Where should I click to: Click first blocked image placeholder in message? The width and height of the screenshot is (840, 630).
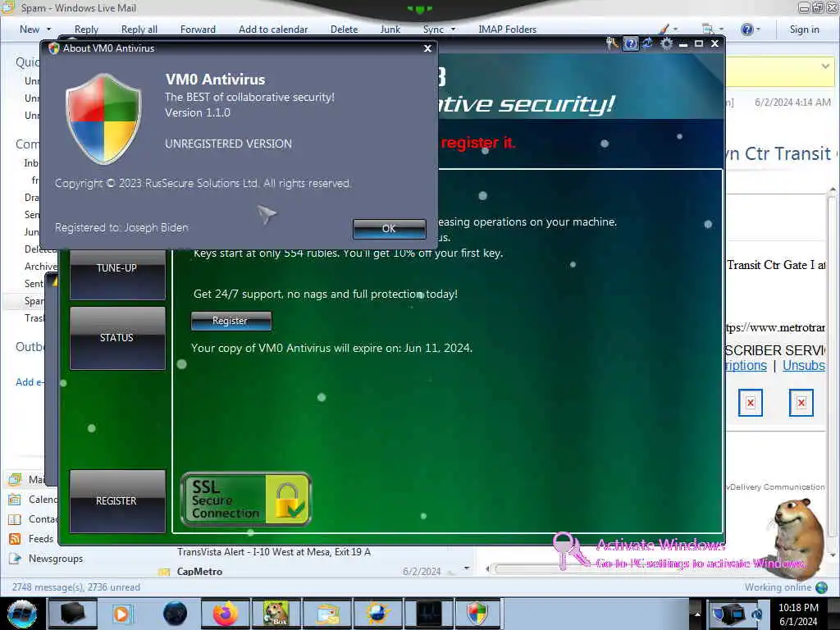tap(750, 403)
